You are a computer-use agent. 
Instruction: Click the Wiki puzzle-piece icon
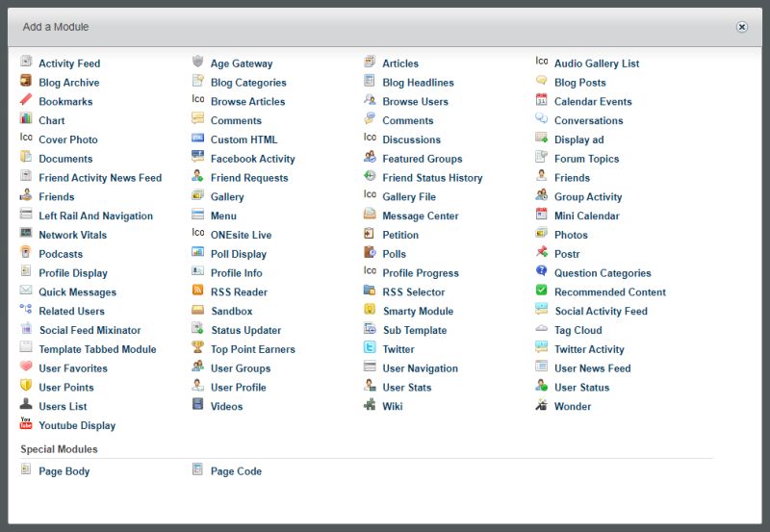click(x=370, y=404)
